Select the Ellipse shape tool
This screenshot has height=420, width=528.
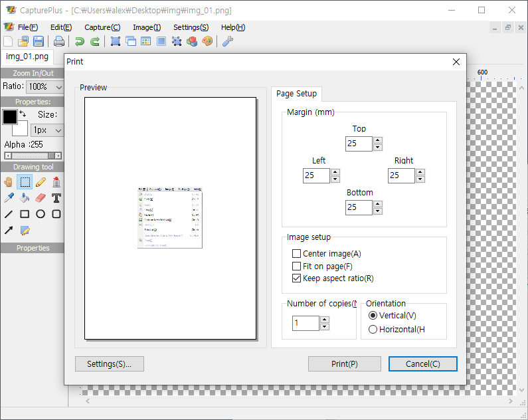41,214
